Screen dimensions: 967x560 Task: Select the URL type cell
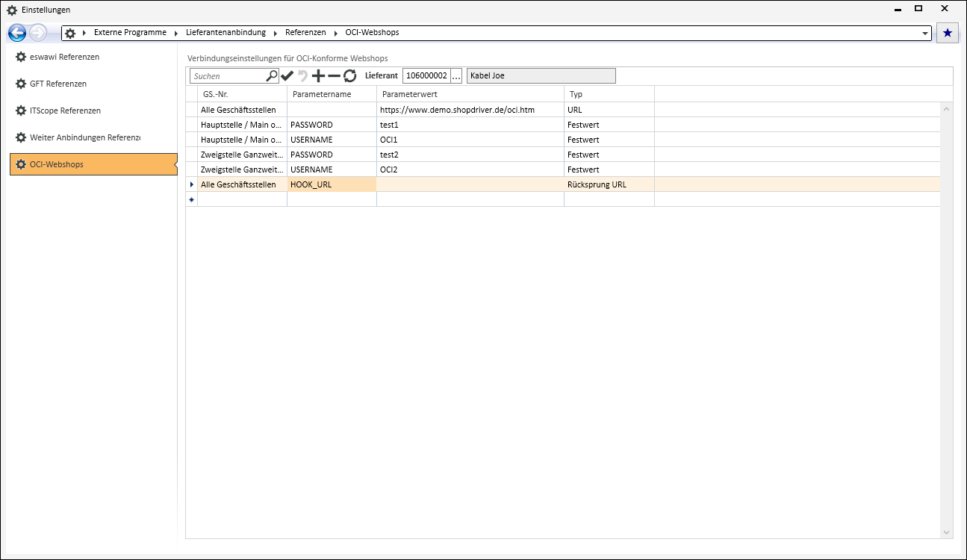click(x=609, y=110)
